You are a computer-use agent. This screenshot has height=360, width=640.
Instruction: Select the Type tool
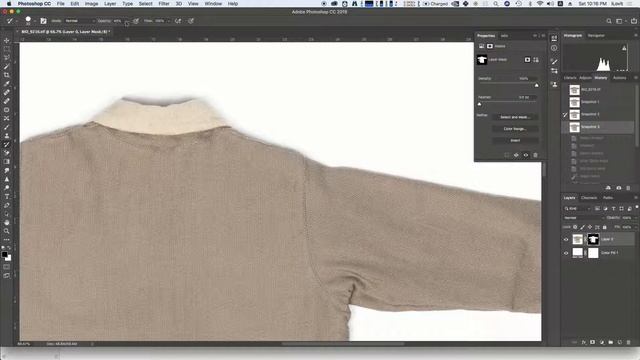tap(7, 196)
